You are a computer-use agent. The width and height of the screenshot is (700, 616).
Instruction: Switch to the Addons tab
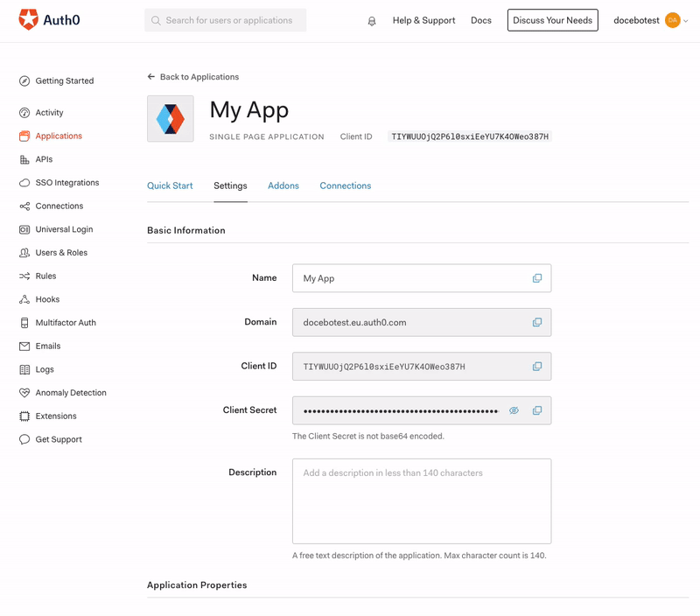point(283,185)
